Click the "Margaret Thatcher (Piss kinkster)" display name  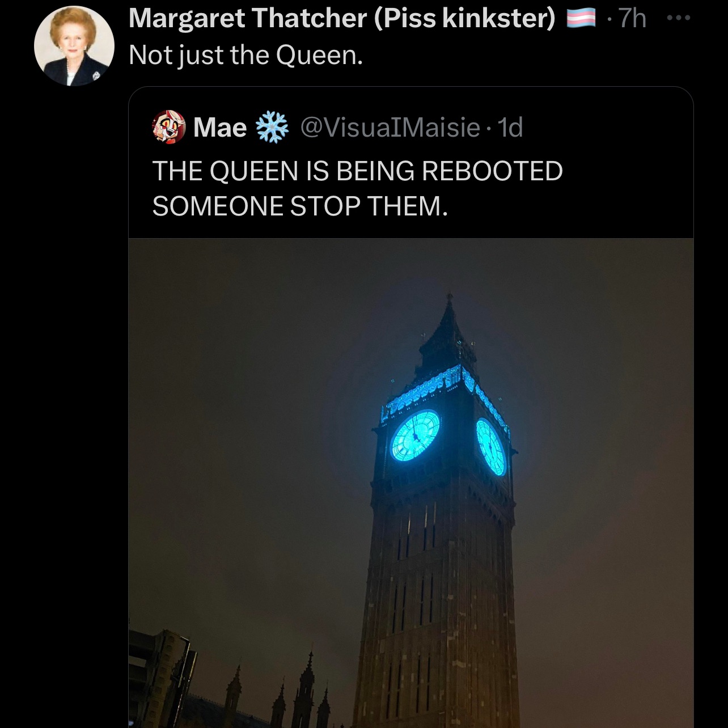pyautogui.click(x=342, y=19)
